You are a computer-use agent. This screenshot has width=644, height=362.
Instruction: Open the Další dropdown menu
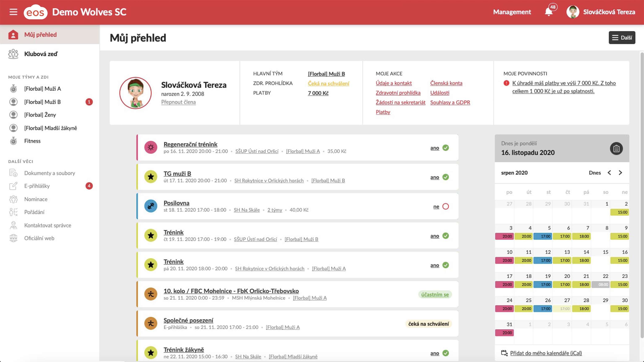coord(622,38)
